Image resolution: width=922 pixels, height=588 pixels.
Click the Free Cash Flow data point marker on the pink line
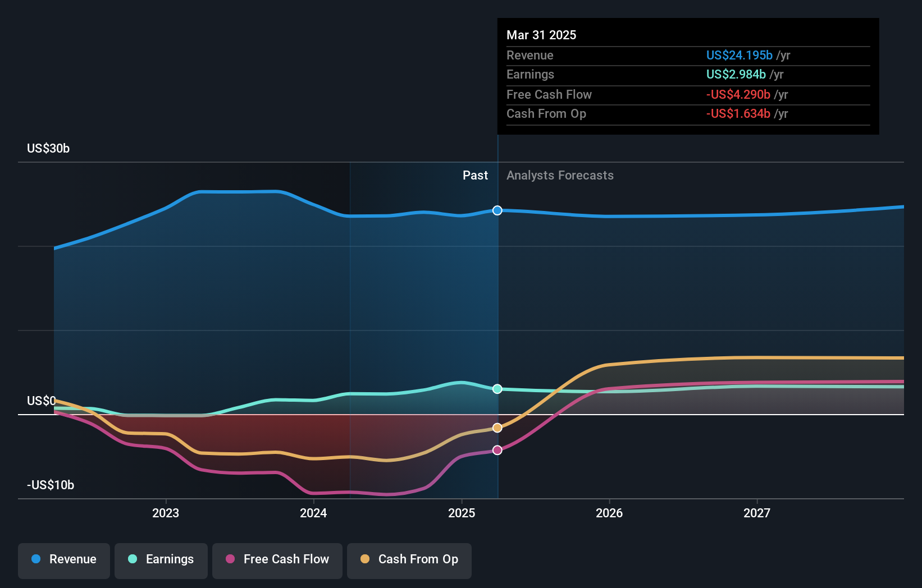point(497,450)
